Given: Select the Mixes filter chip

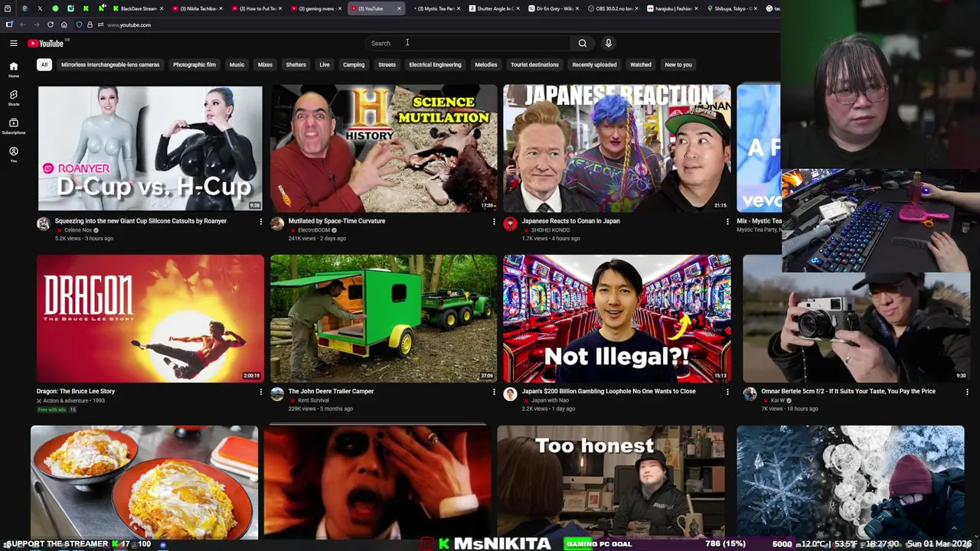Looking at the screenshot, I should 265,64.
